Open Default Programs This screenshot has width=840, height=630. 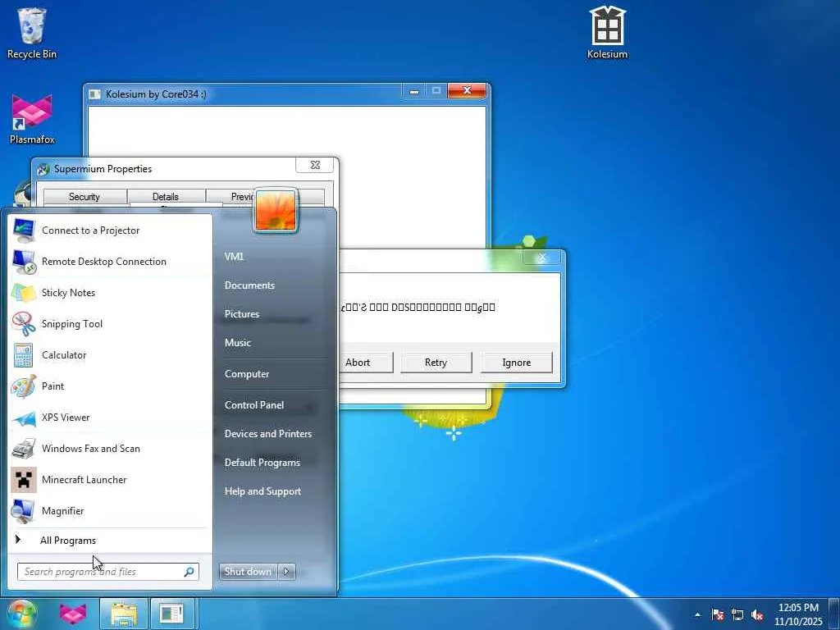(262, 463)
